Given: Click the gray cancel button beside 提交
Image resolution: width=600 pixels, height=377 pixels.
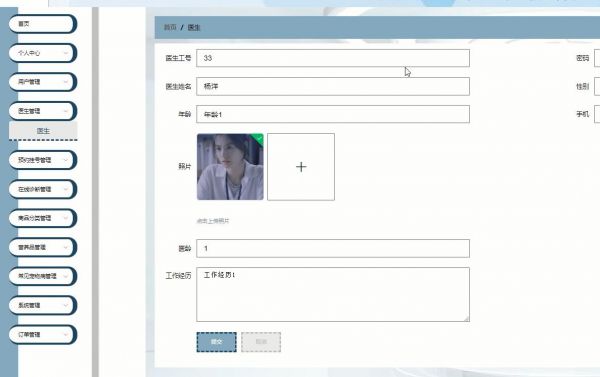Looking at the screenshot, I should [x=261, y=342].
